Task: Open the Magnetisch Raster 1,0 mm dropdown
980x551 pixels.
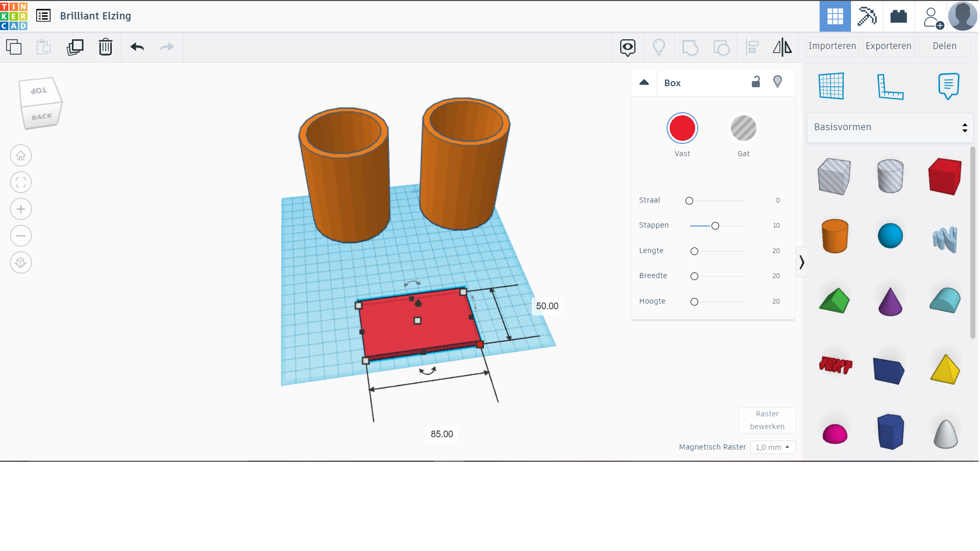Action: 773,447
